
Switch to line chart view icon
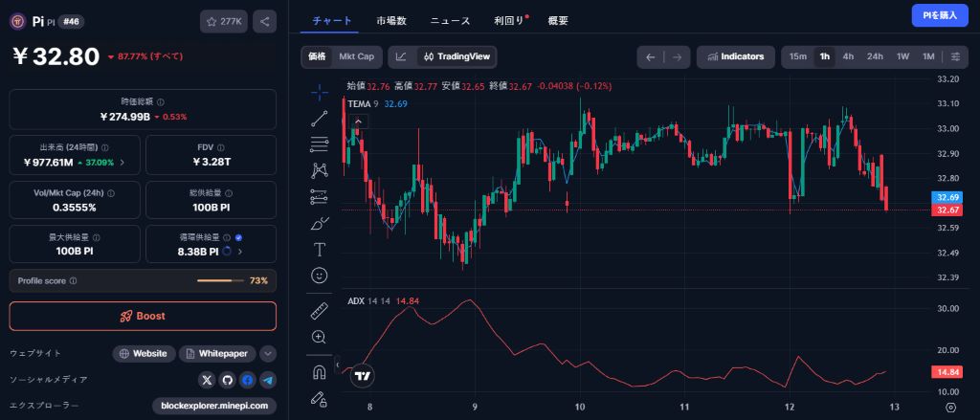click(x=401, y=56)
